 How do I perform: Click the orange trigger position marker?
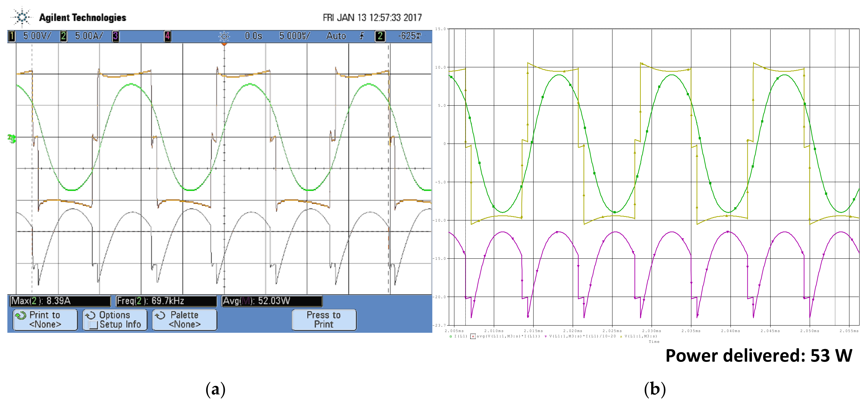click(x=224, y=44)
